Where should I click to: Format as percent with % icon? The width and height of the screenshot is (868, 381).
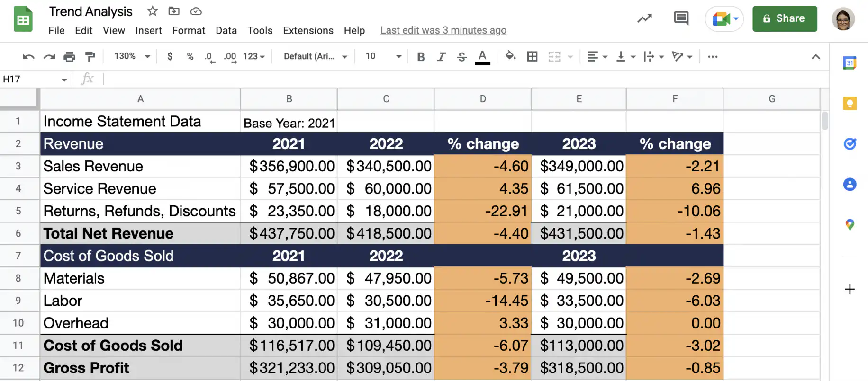190,56
